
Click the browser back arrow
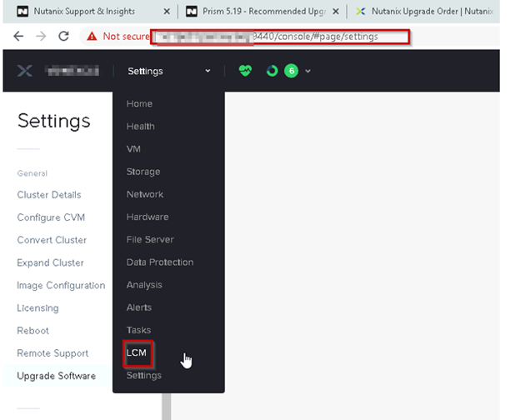[18, 36]
